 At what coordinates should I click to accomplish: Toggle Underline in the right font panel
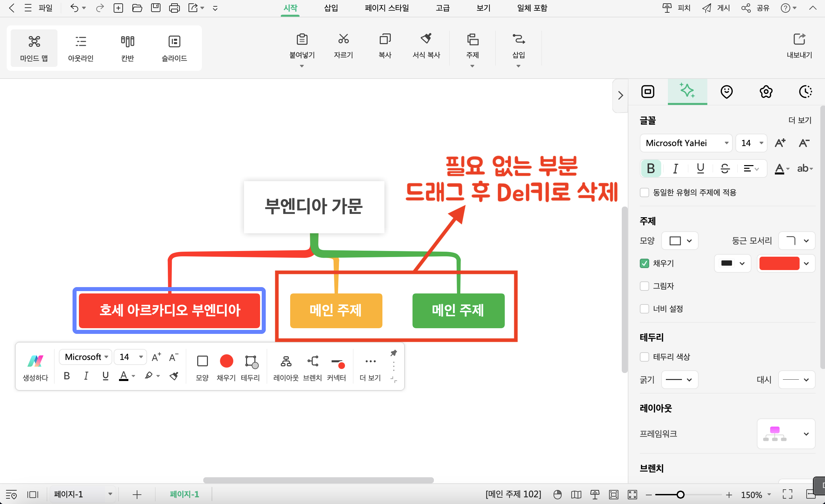(700, 168)
